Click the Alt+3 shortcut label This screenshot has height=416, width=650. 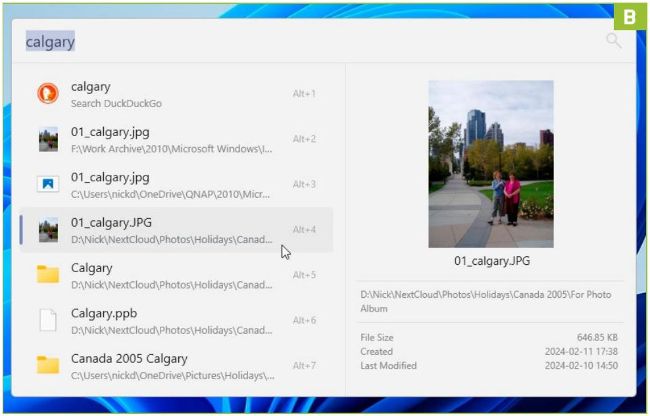click(304, 184)
